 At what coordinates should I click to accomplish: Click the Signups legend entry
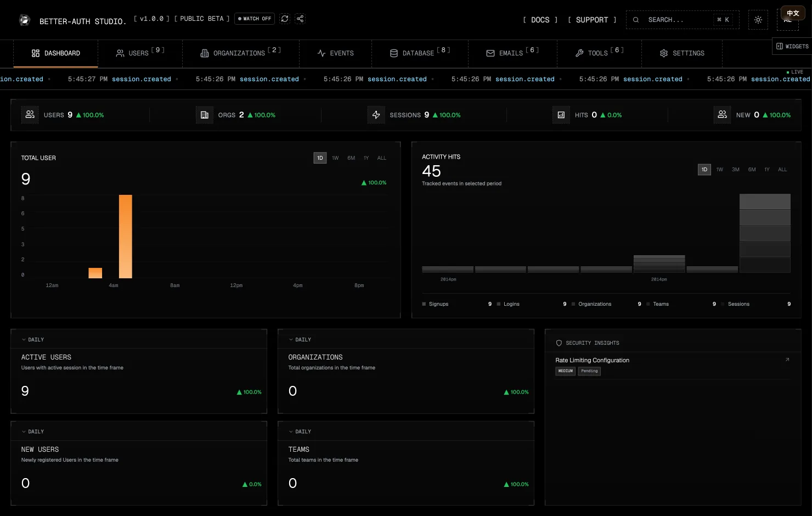coord(456,304)
